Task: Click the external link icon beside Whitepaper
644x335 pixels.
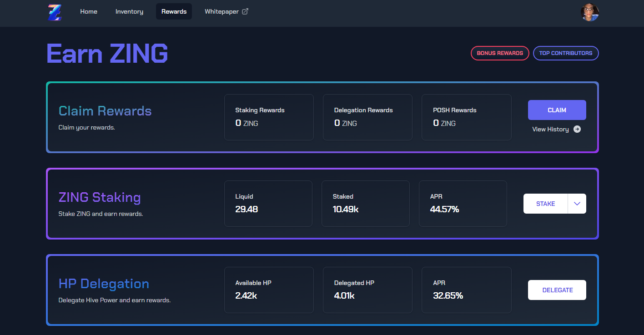Action: 245,11
